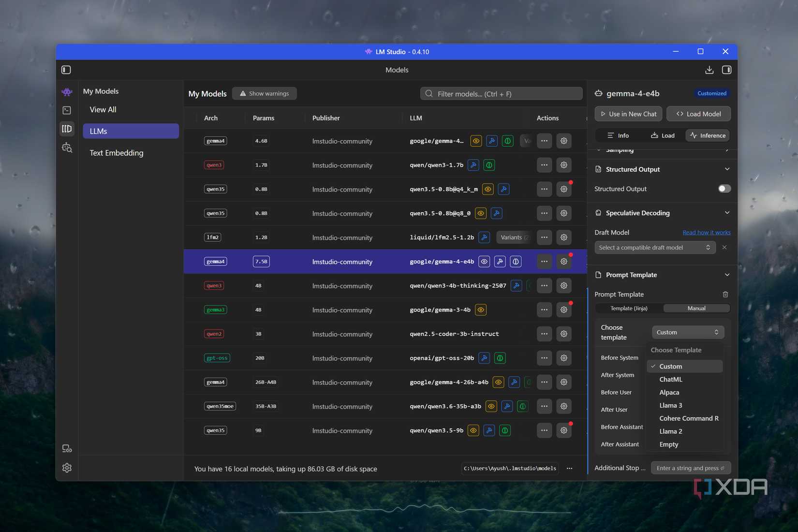This screenshot has height=532, width=798.
Task: Open the My Models library icon in sidebar
Action: click(67, 129)
